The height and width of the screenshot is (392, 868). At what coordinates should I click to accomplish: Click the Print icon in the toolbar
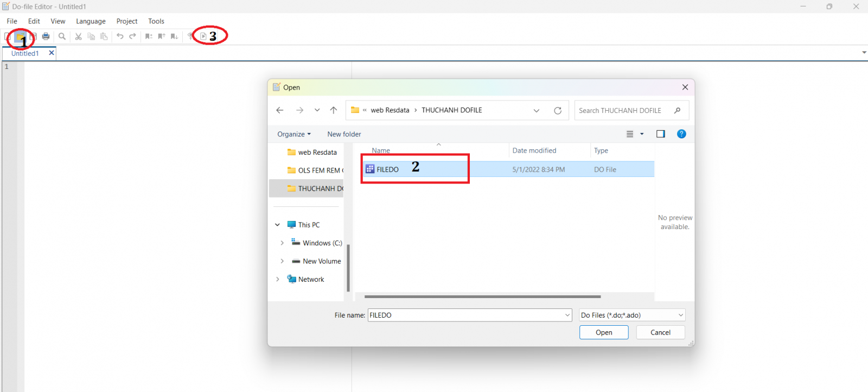click(x=46, y=36)
